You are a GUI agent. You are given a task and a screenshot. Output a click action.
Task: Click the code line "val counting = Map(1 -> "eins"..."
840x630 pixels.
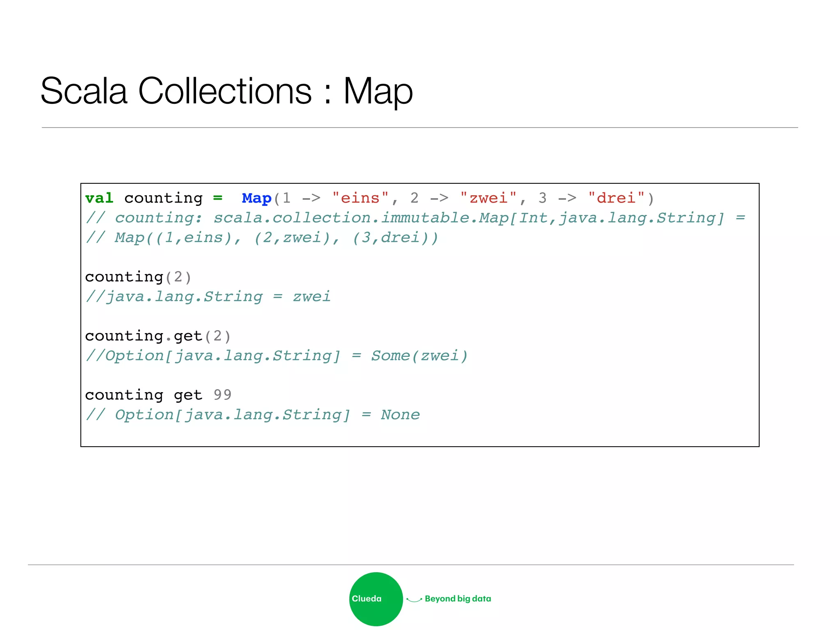[369, 198]
